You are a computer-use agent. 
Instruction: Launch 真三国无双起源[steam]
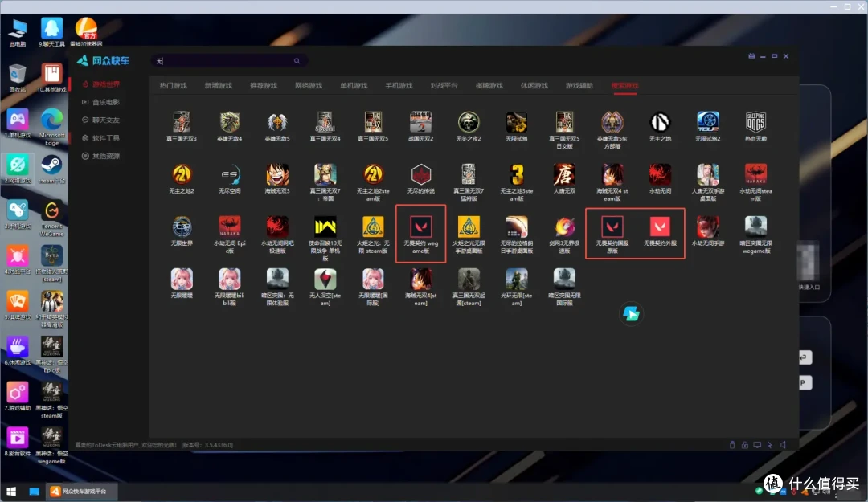pyautogui.click(x=469, y=279)
